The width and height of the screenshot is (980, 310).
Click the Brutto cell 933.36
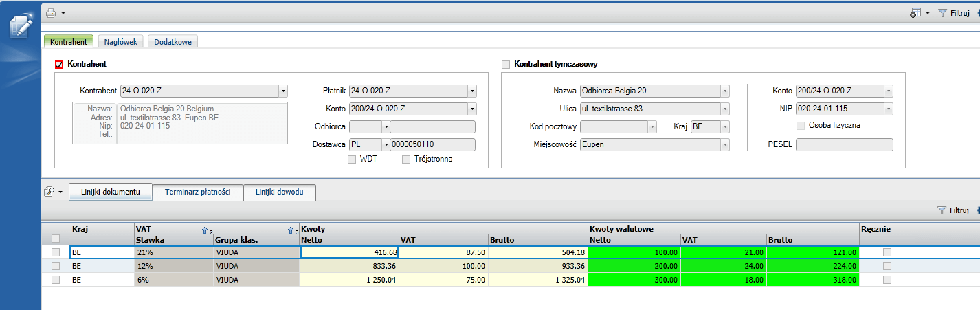pyautogui.click(x=538, y=266)
